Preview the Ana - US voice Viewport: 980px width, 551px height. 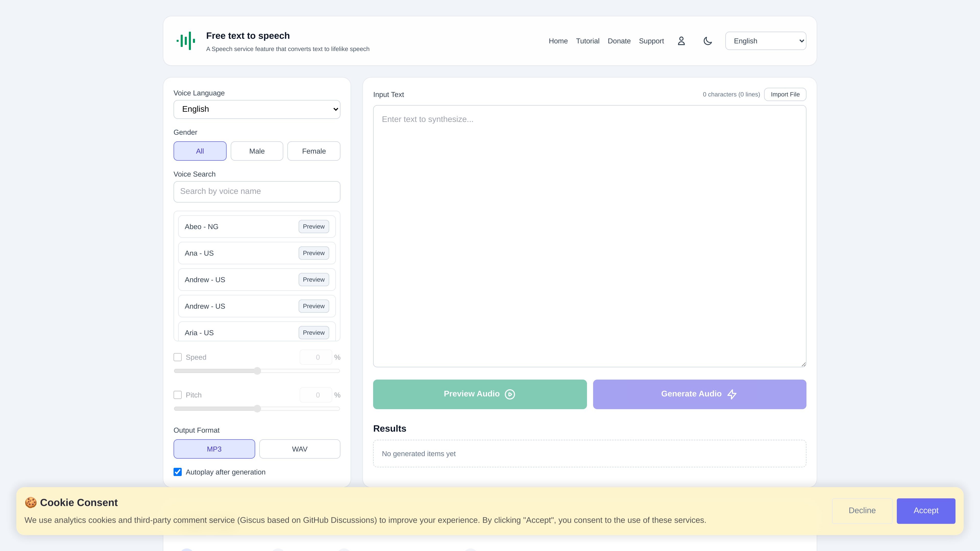pyautogui.click(x=313, y=253)
